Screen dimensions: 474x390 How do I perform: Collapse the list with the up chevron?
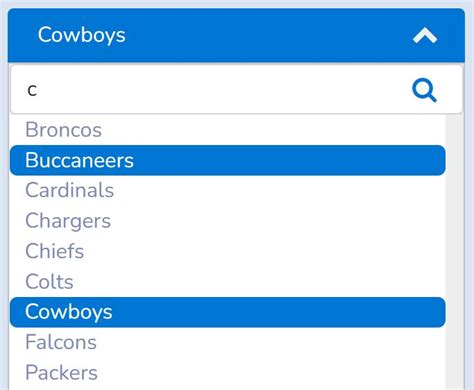click(425, 35)
